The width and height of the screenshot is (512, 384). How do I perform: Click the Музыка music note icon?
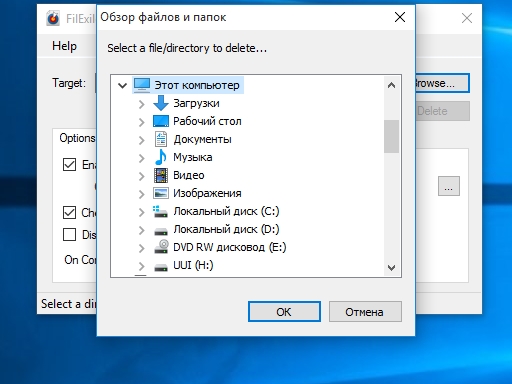click(161, 157)
